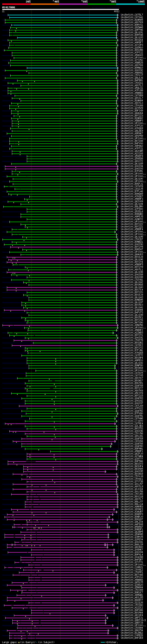Screen dimensions: 147x644
Task: Click the UniRef100_B1ZNG2 label
Action: [132, 633]
